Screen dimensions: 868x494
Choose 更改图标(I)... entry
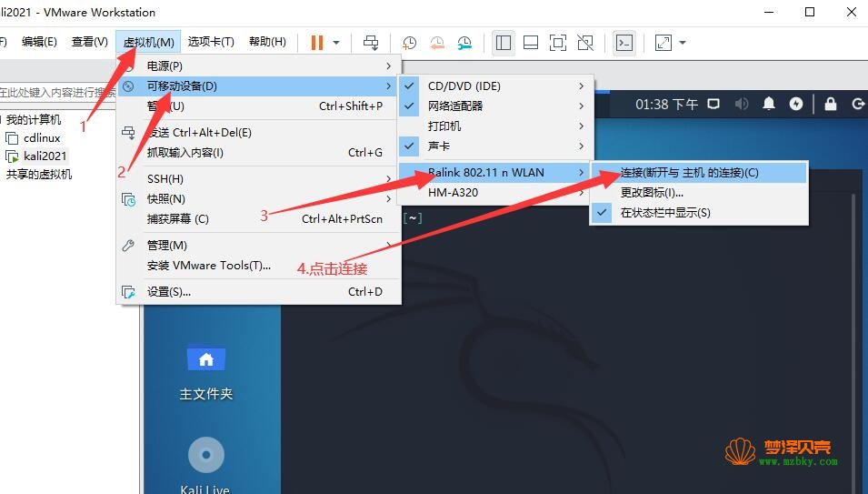699,192
